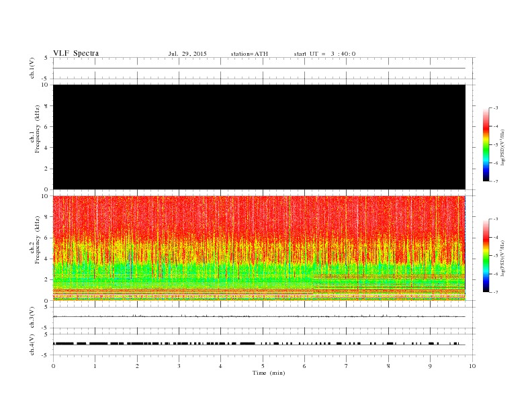Click the "VLF Spectra" plot title
The height and width of the screenshot is (411, 532).
[x=76, y=53]
